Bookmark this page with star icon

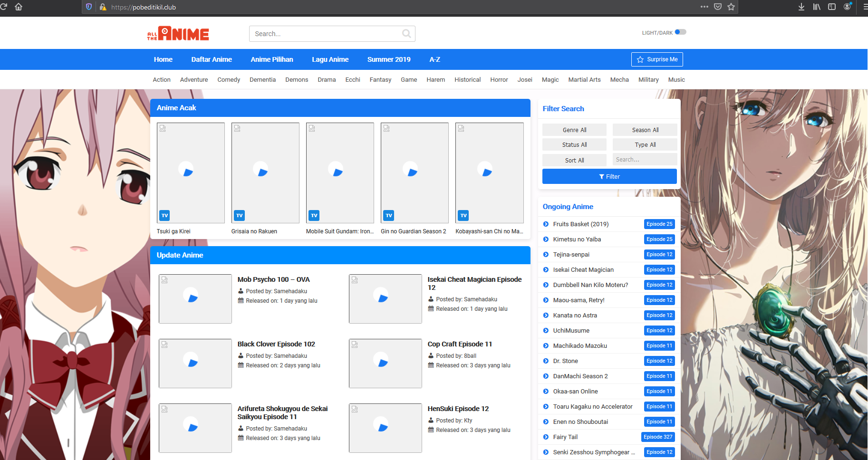click(731, 7)
